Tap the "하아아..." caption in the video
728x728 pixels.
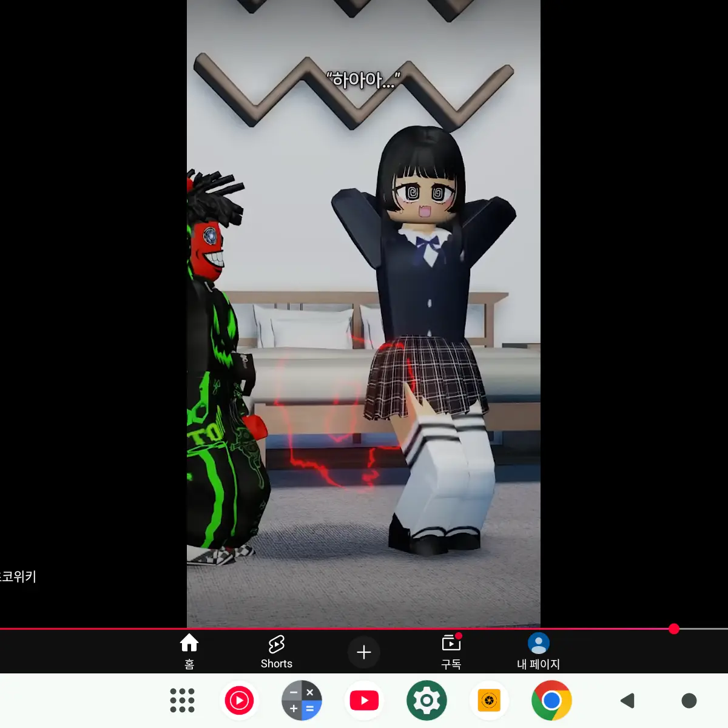(x=363, y=80)
